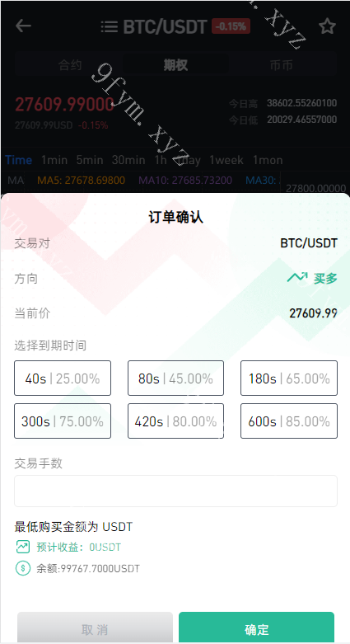The image size is (350, 644).
Task: Choose the 600s 85.00% expiry option
Action: click(x=289, y=421)
